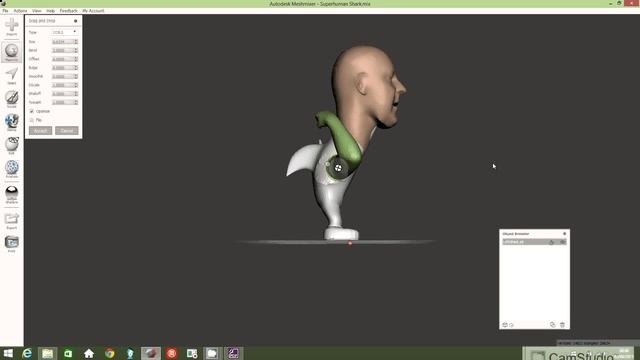
Task: Open the Edit tool icon
Action: tap(11, 145)
